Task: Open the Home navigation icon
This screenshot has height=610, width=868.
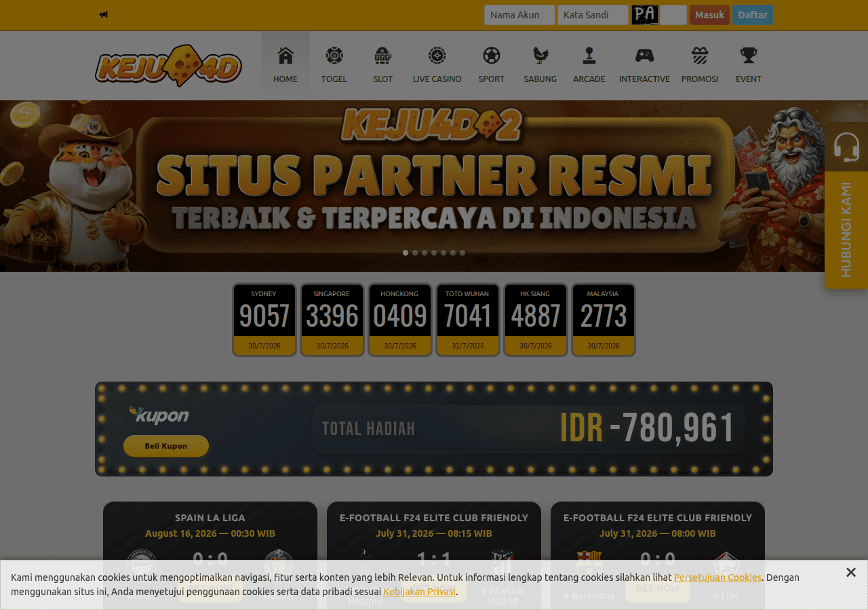Action: coord(285,56)
